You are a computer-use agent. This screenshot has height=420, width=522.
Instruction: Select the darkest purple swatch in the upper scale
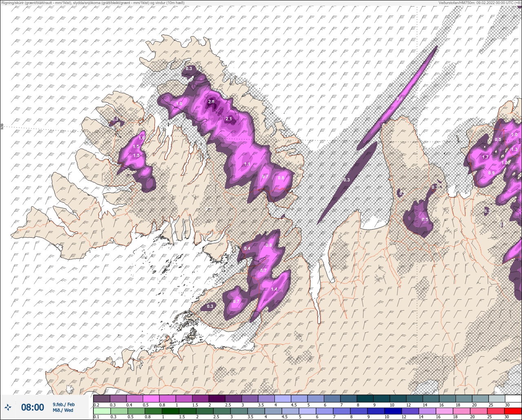click(217, 398)
